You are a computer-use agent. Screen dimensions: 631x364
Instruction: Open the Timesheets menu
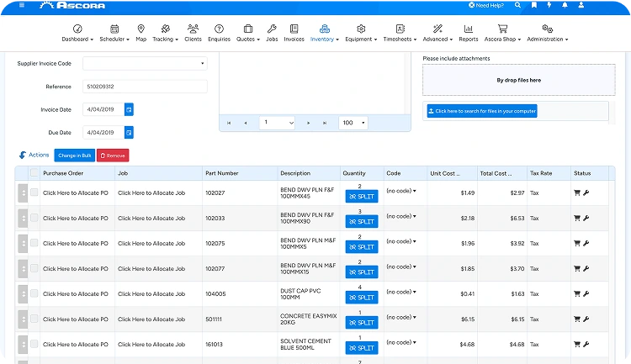point(400,33)
